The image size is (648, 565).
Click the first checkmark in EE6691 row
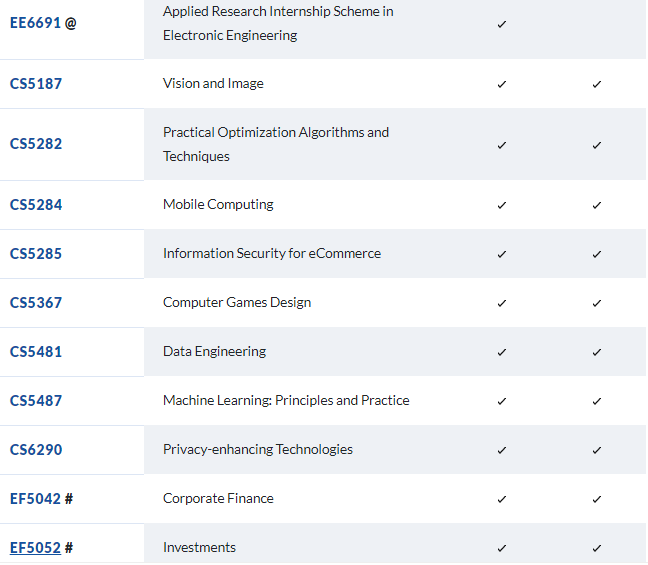(x=502, y=24)
